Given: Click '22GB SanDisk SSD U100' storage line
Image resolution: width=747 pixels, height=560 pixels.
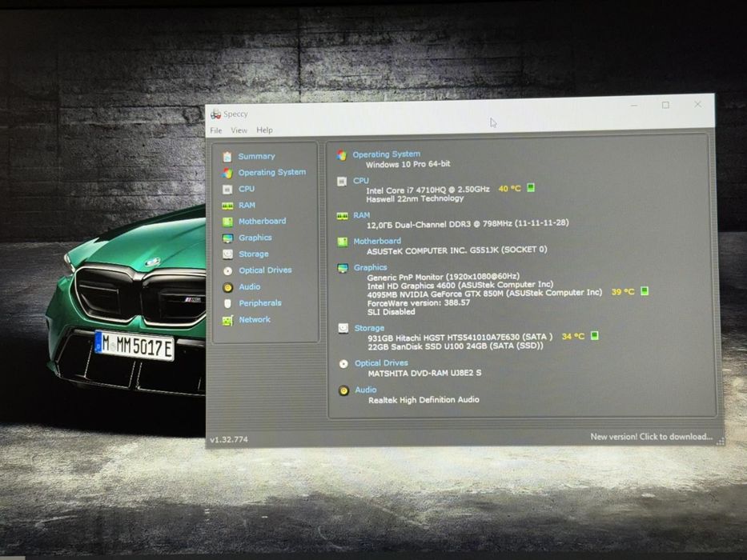Looking at the screenshot, I should point(455,346).
